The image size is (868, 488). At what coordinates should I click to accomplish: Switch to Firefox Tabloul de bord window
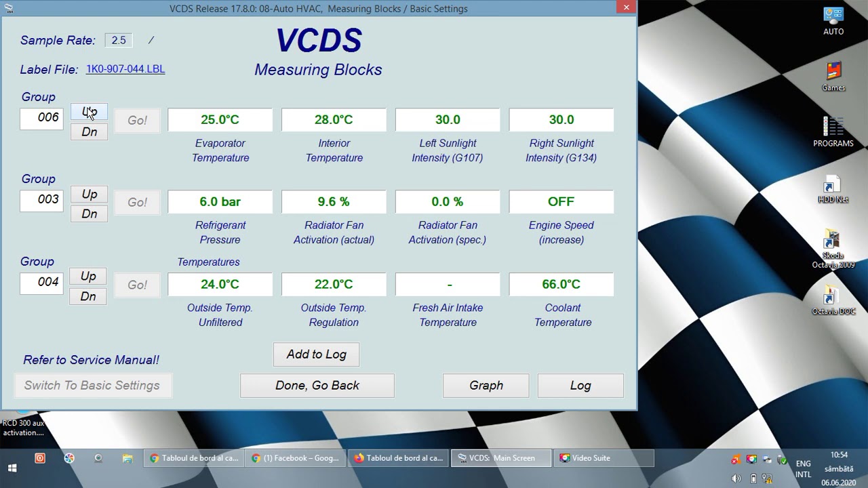pyautogui.click(x=399, y=458)
